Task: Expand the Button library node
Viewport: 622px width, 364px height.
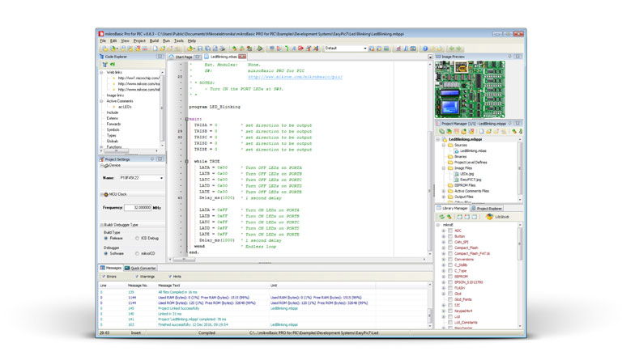Action: [443, 236]
